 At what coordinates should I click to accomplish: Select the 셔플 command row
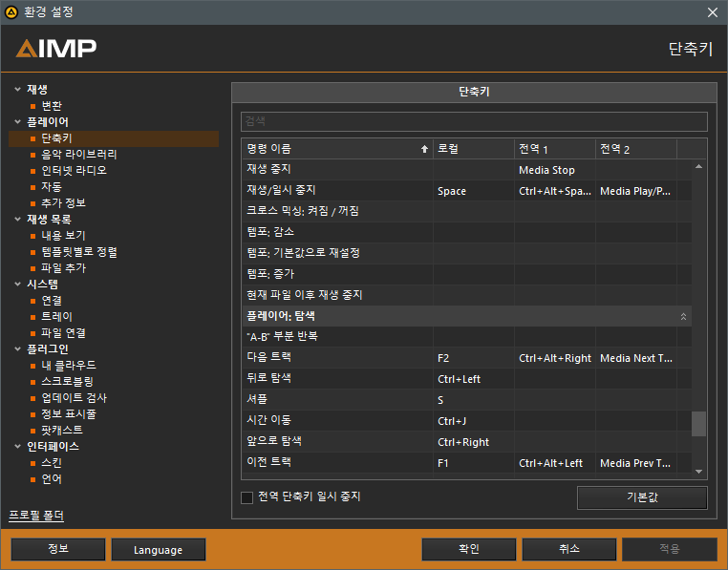pyautogui.click(x=466, y=400)
